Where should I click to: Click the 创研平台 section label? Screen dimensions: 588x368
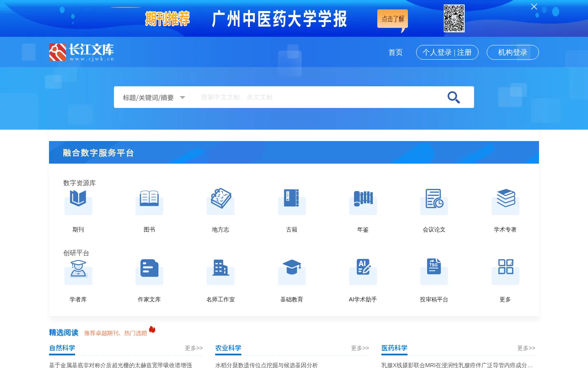pos(76,253)
